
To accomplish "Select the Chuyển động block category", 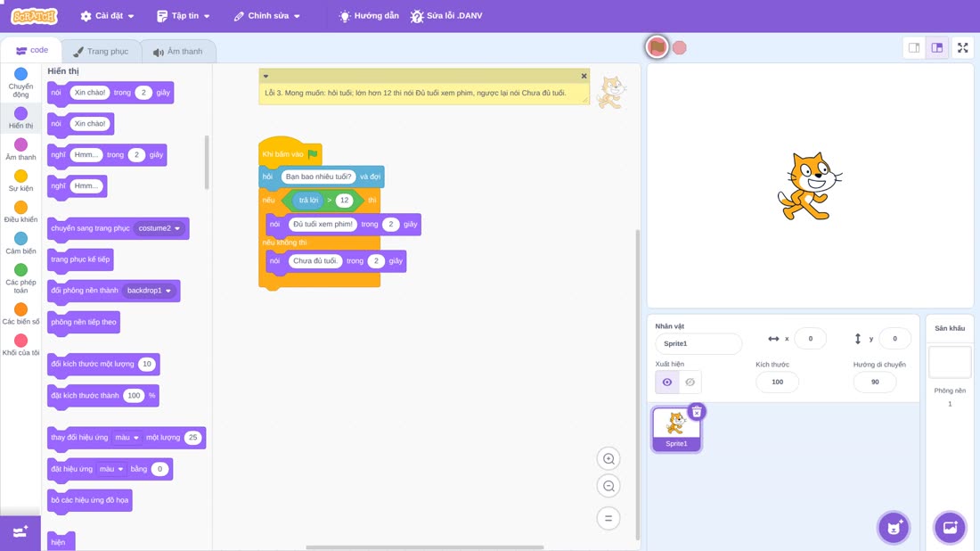I will click(20, 83).
